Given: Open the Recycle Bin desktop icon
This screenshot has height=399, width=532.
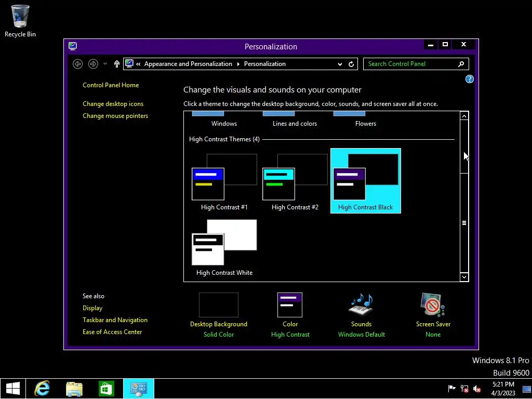Looking at the screenshot, I should [x=20, y=21].
